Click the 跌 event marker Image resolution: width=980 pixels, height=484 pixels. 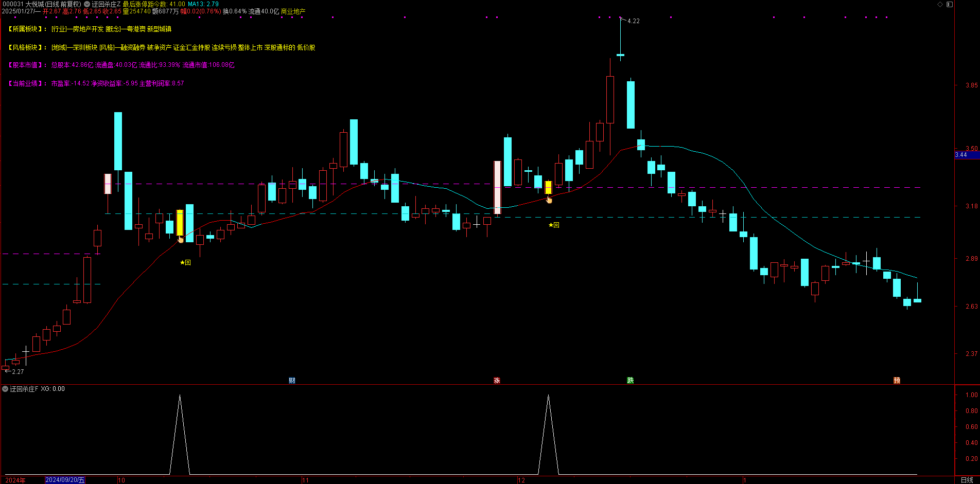tap(630, 381)
